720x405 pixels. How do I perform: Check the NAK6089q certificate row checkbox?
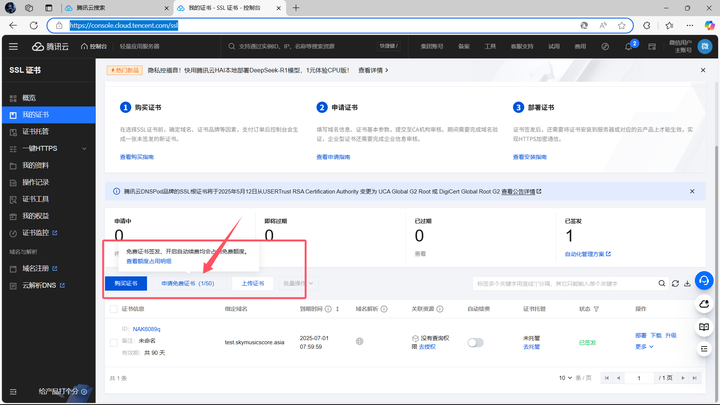tap(114, 343)
